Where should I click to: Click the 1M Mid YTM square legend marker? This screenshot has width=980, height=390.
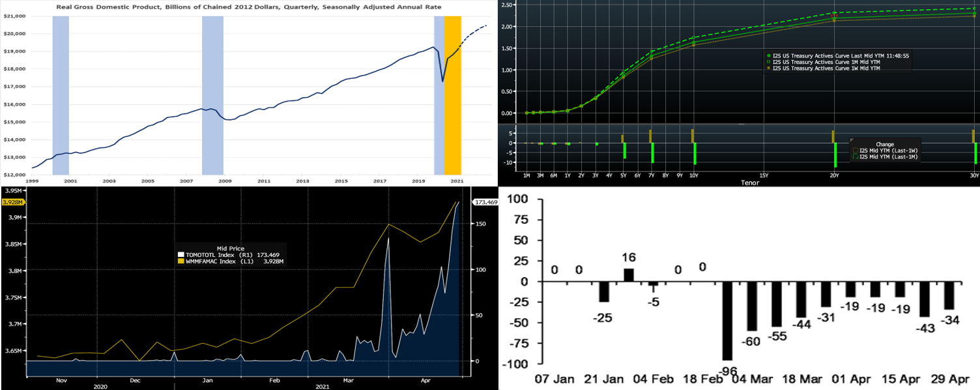tap(769, 62)
